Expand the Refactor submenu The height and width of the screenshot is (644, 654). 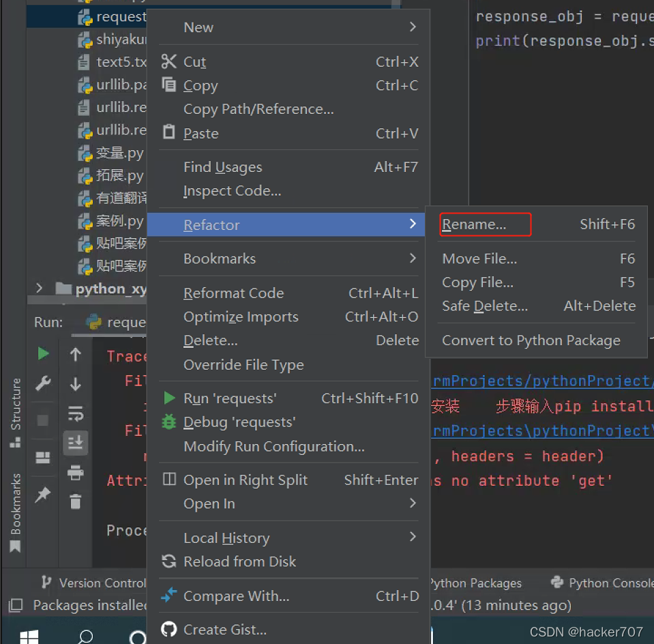286,224
